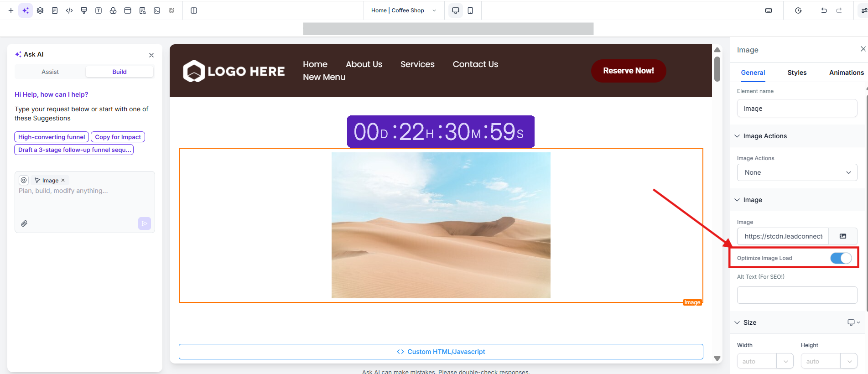Click the custom code brackets icon
The image size is (868, 374).
tap(69, 10)
